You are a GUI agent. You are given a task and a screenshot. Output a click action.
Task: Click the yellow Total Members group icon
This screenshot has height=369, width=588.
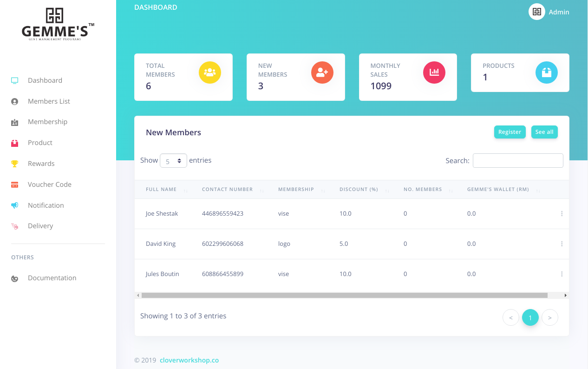pyautogui.click(x=210, y=72)
